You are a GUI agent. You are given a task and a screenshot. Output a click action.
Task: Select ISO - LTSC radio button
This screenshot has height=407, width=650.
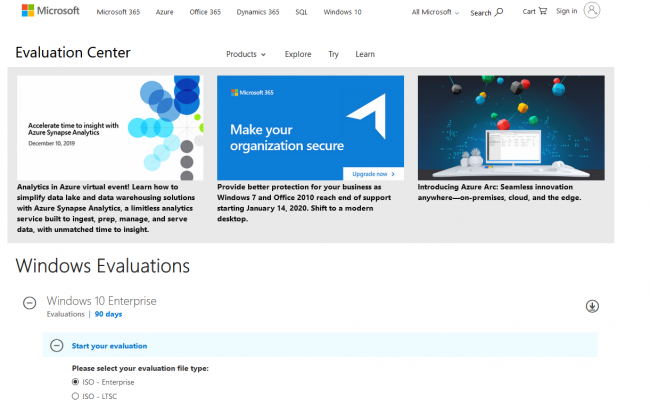click(x=75, y=396)
